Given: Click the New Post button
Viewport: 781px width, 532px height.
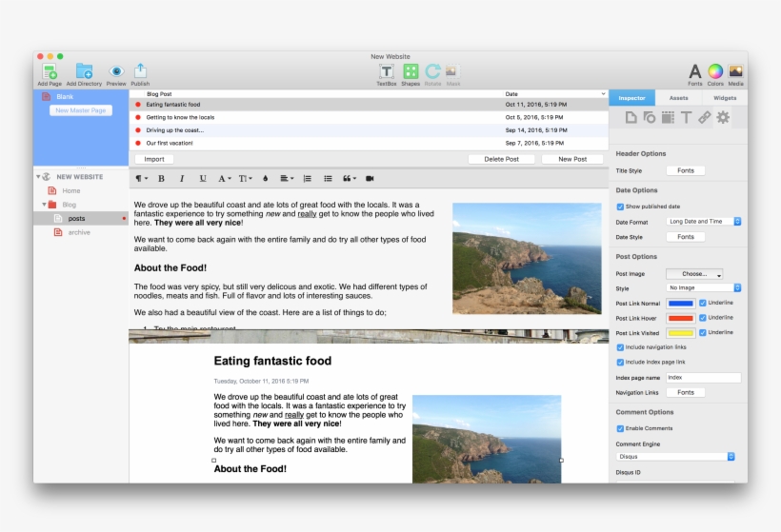Looking at the screenshot, I should point(572,159).
